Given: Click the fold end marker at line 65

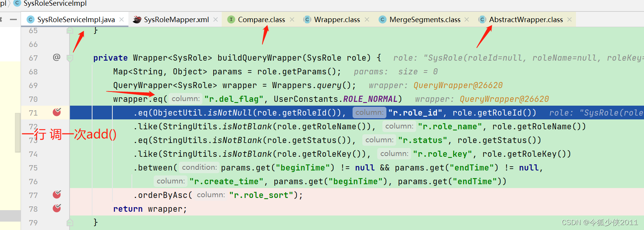Looking at the screenshot, I should tap(70, 30).
